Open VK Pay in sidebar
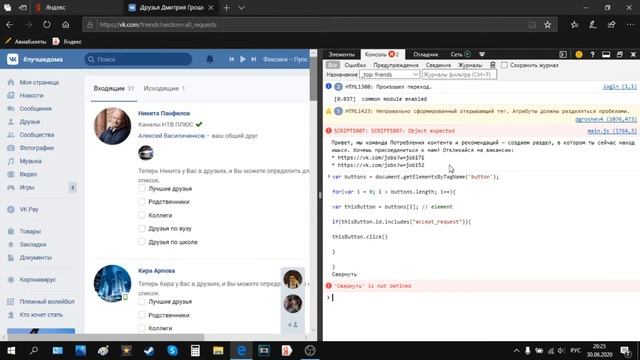Screen dimensions: 640x360 pos(29,209)
